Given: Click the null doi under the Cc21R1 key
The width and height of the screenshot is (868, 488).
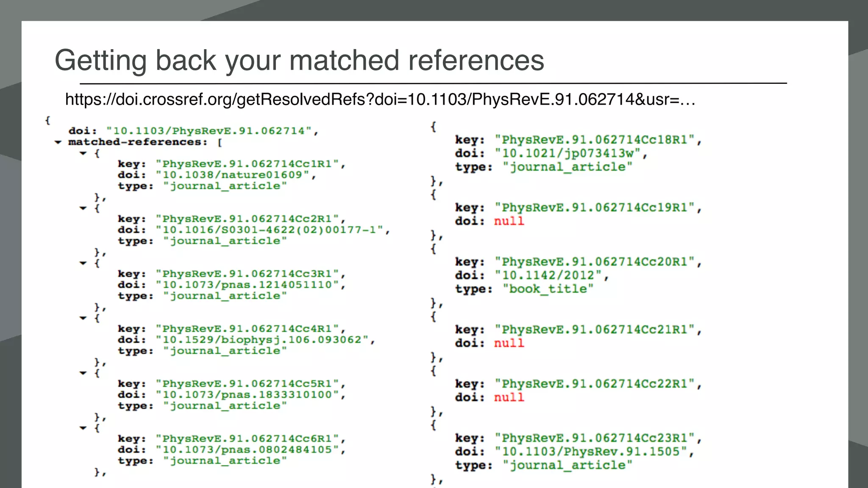Looking at the screenshot, I should click(x=509, y=343).
